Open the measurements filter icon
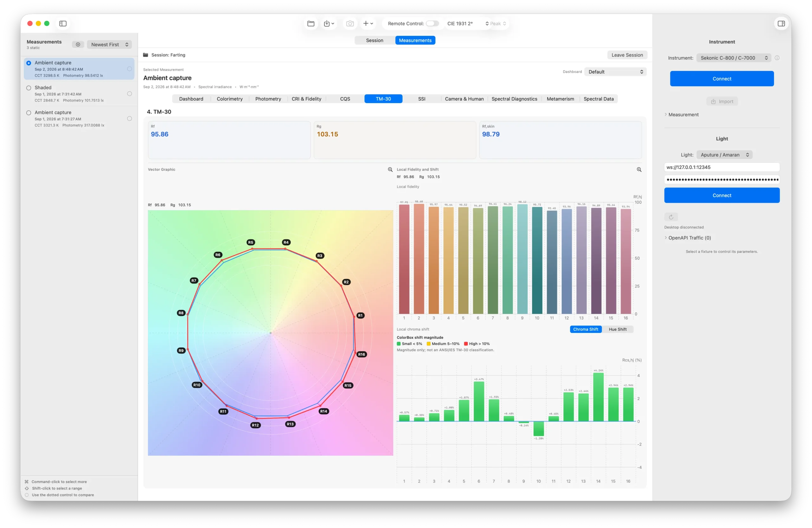Image resolution: width=812 pixels, height=528 pixels. click(78, 44)
